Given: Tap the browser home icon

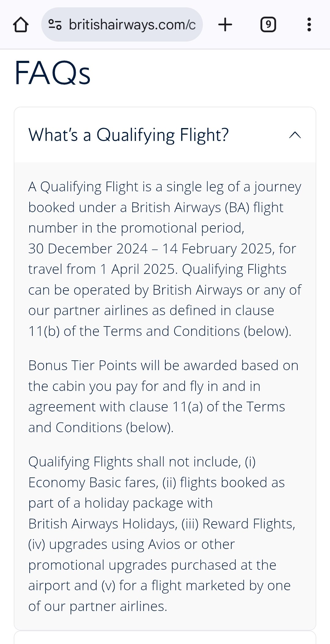Looking at the screenshot, I should coord(21,25).
